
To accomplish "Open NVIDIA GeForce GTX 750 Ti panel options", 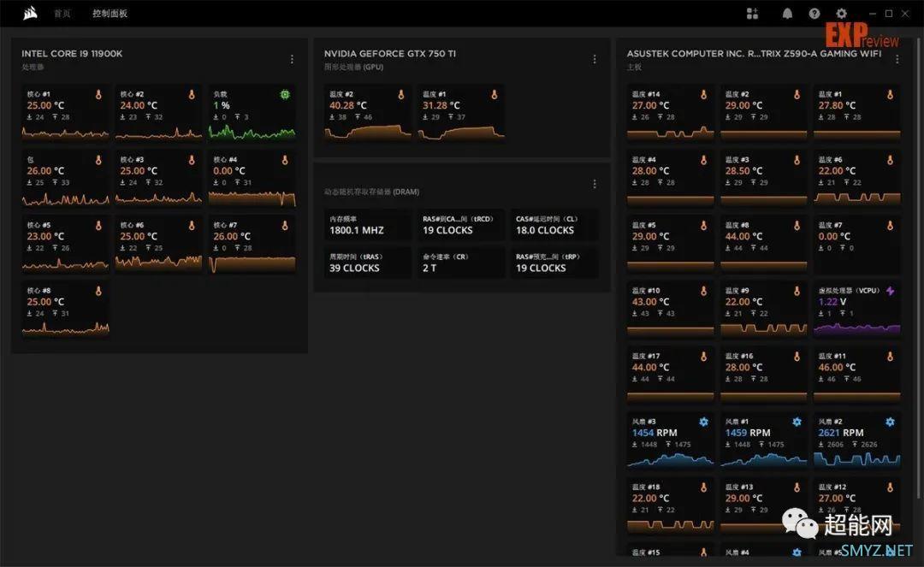I will 595,59.
